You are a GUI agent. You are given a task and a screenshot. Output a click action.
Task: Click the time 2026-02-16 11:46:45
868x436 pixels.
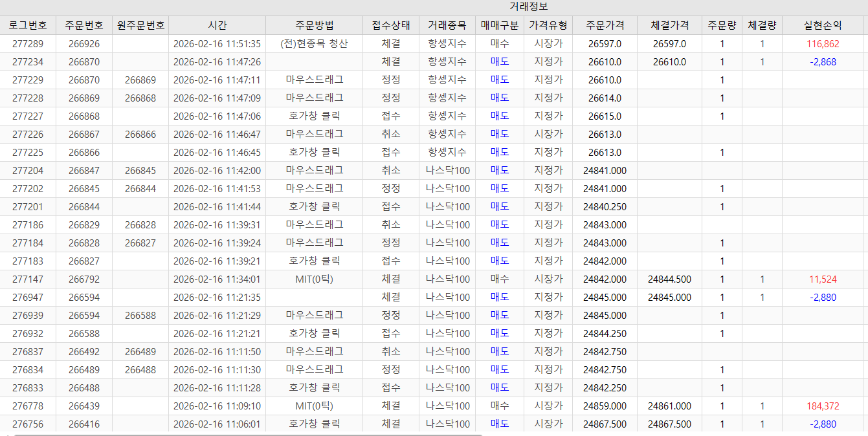click(217, 153)
